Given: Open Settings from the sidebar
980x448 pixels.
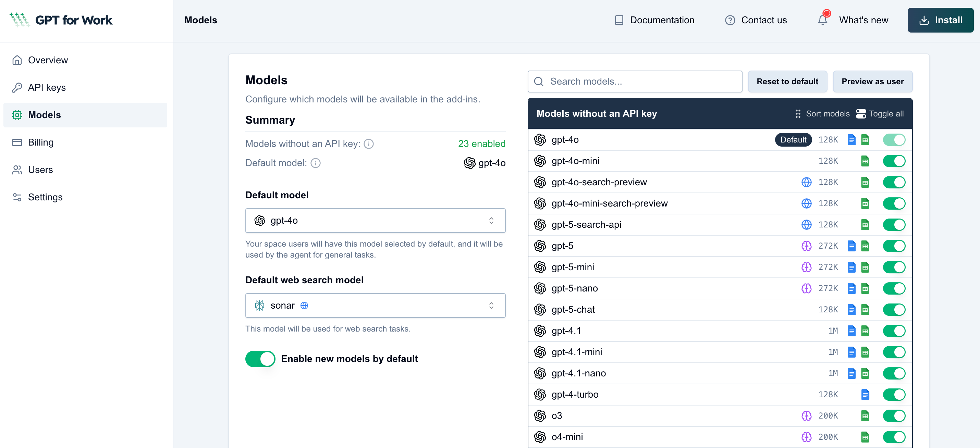Looking at the screenshot, I should 45,197.
